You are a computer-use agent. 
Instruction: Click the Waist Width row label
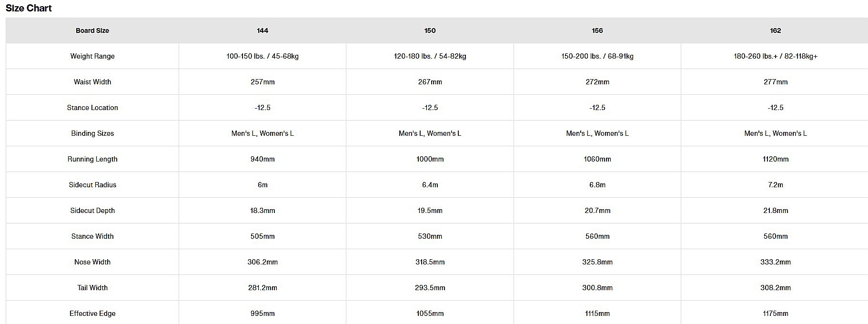92,82
